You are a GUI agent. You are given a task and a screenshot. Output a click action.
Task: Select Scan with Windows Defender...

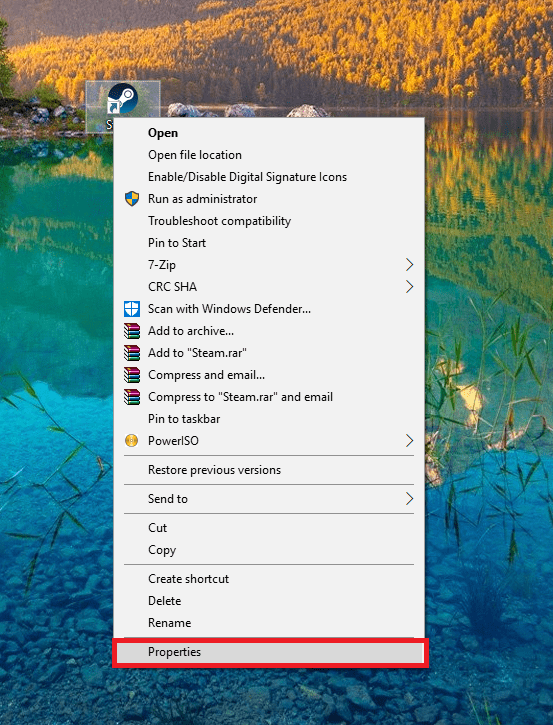pyautogui.click(x=269, y=309)
